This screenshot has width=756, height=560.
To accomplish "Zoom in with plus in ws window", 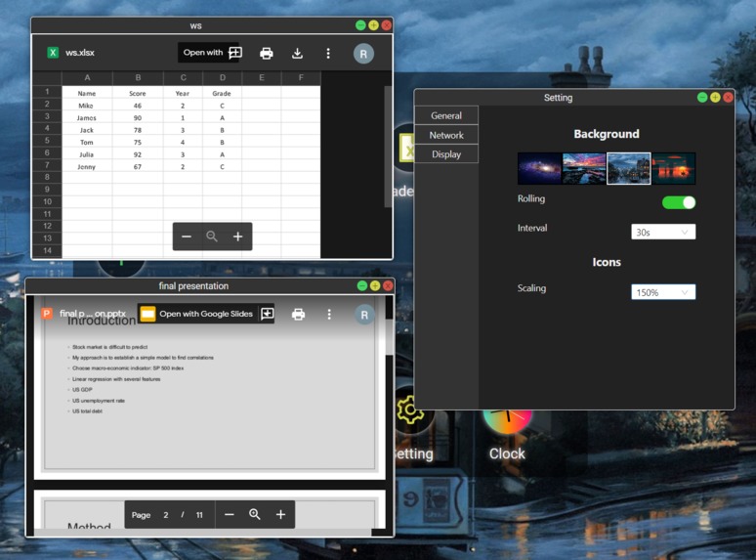I will (x=237, y=237).
